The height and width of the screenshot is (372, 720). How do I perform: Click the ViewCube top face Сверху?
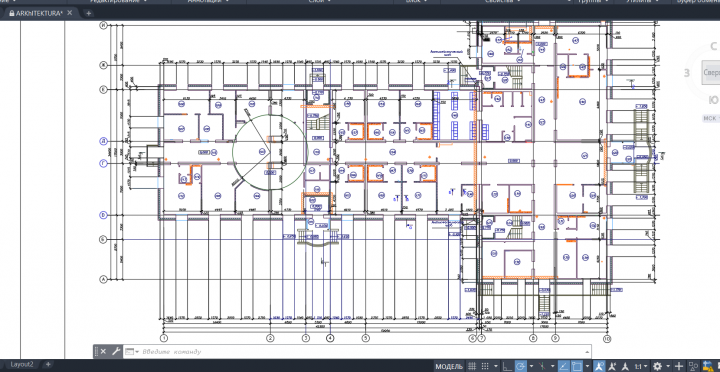click(711, 73)
